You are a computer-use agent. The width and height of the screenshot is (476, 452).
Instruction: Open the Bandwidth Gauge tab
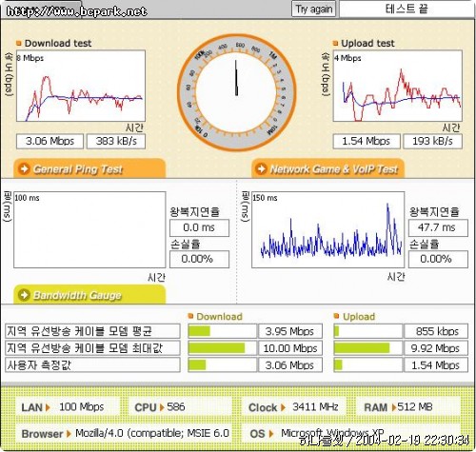[x=89, y=295]
